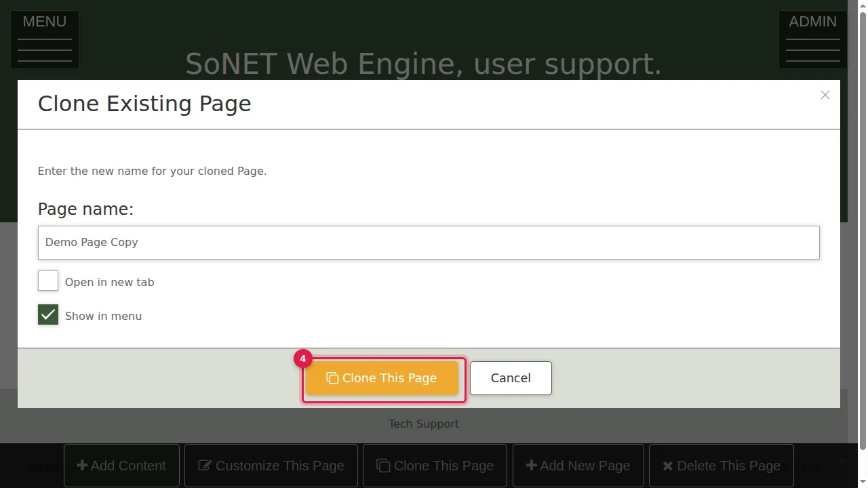Screen dimensions: 868x488
Task: Choose Add New Page in bottom toolbar
Action: (578, 466)
